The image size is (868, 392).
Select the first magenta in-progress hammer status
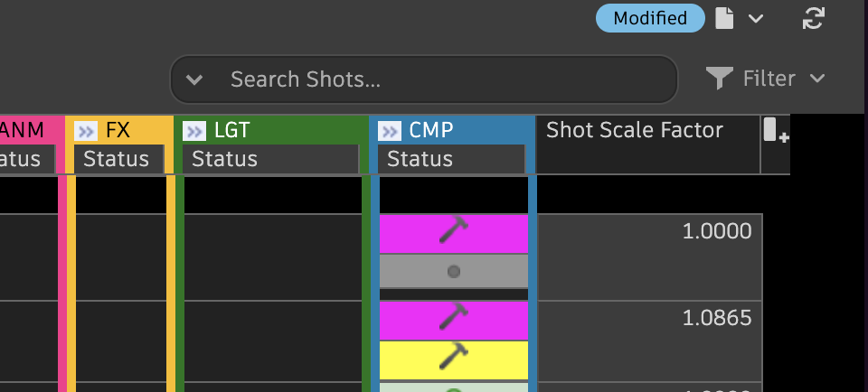point(453,233)
